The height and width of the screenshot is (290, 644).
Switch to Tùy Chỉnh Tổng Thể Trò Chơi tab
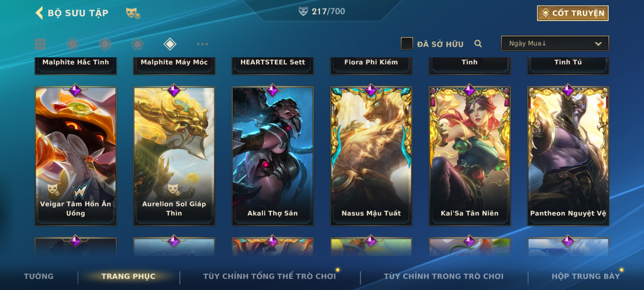(270, 276)
